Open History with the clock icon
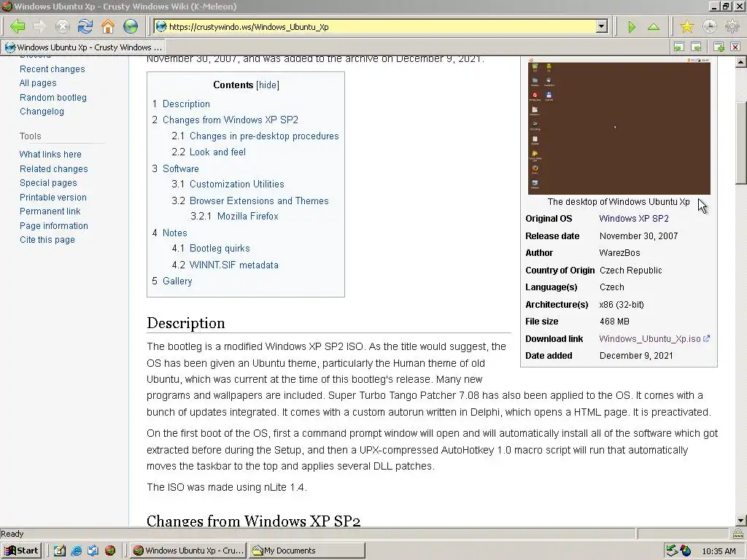 (709, 27)
